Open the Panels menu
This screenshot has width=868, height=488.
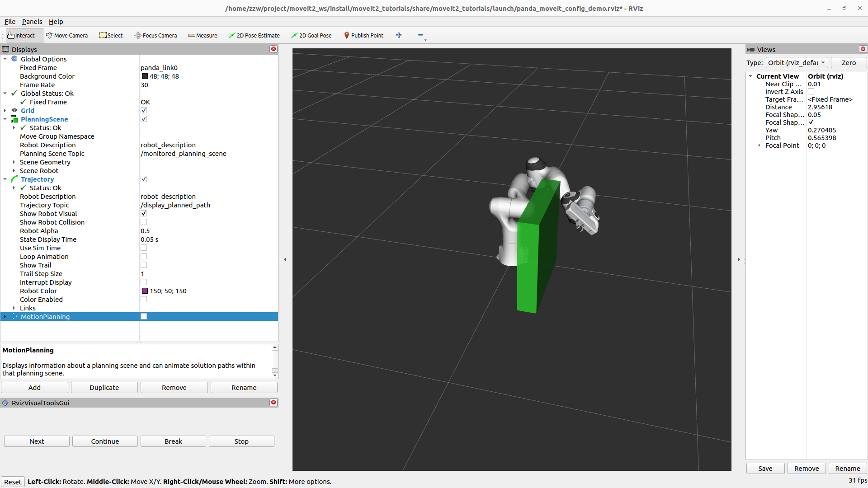coord(32,22)
